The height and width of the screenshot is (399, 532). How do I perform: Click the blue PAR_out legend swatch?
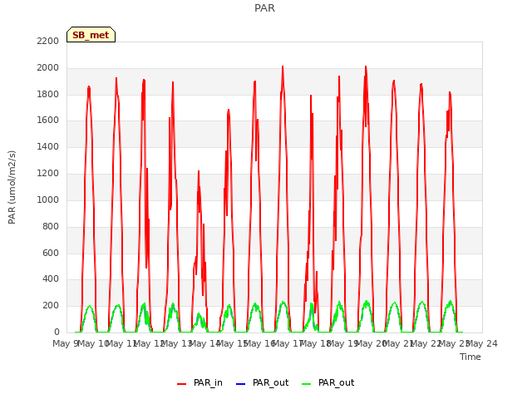[x=240, y=384]
